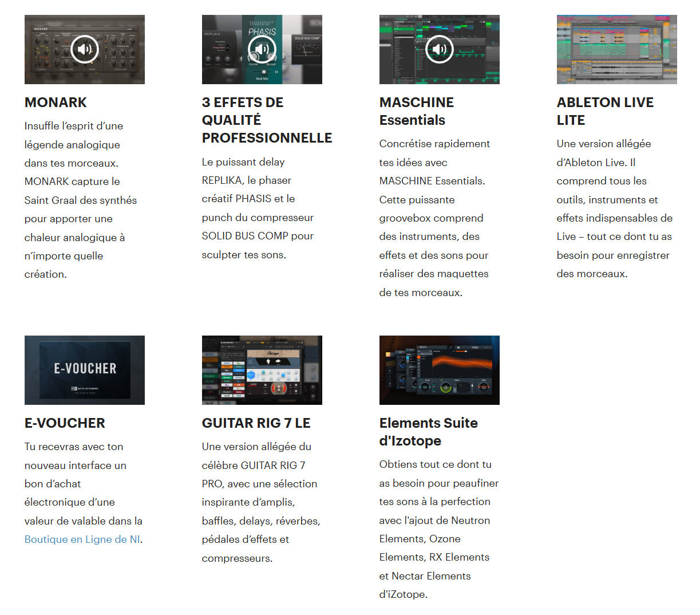The height and width of the screenshot is (615, 700).
Task: Click the text 'REPLIKA, le phaser'
Action: pyautogui.click(x=247, y=180)
